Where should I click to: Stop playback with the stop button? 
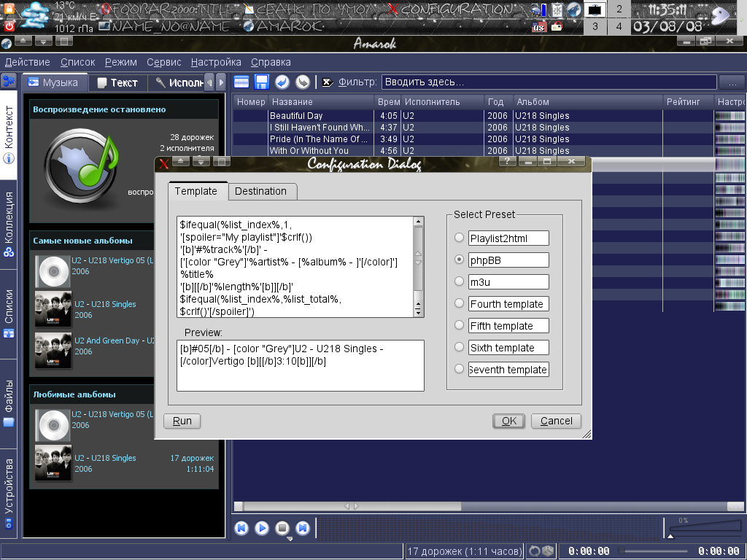point(282,528)
